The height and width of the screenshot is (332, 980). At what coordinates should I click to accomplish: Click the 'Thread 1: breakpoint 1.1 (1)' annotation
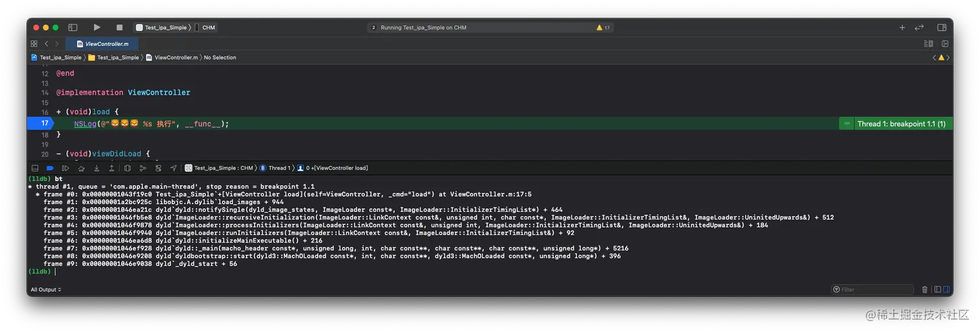point(901,124)
